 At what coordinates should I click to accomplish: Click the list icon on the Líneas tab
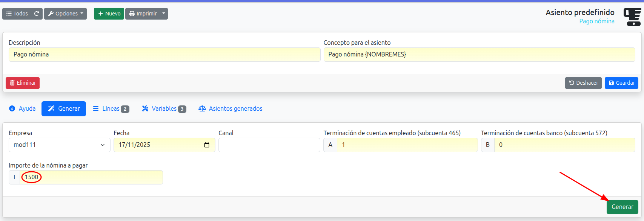tap(96, 109)
